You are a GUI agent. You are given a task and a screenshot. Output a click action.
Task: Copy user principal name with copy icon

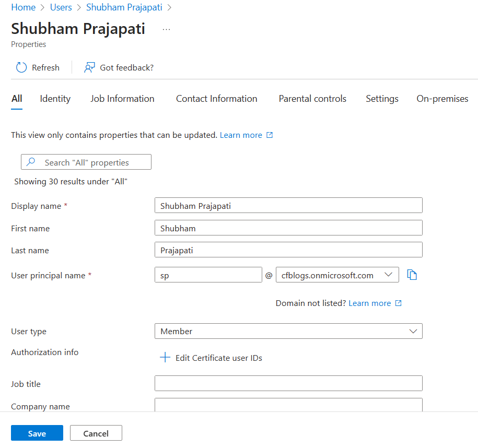click(x=412, y=275)
